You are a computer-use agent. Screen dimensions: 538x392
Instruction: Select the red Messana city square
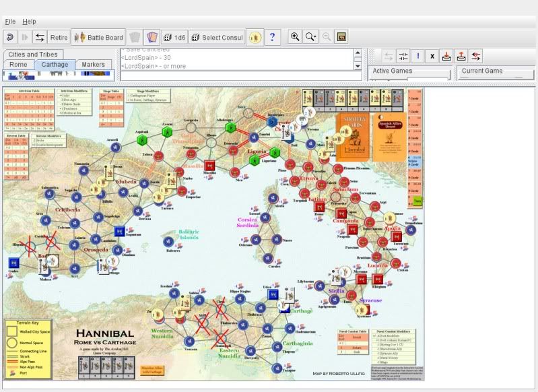(x=361, y=279)
